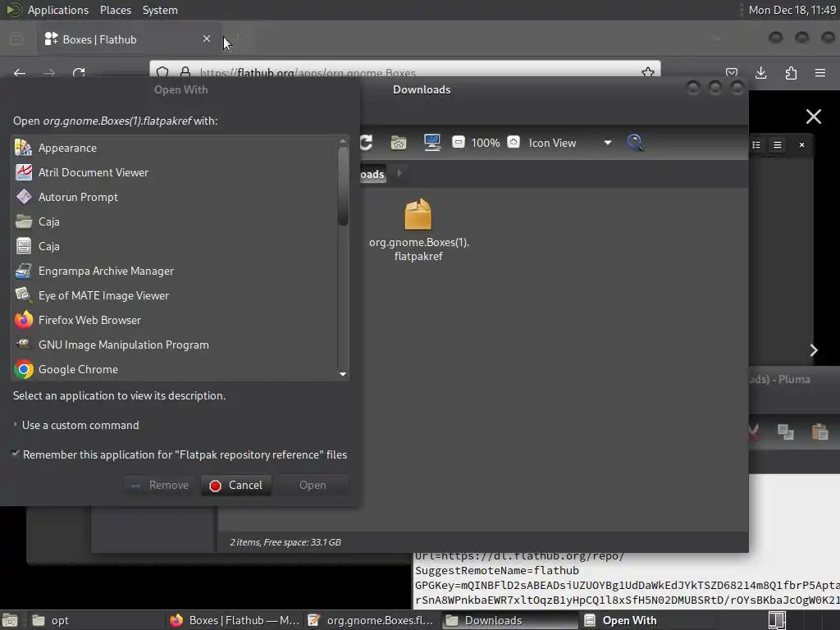Select Firefox Web Browser in list
840x630 pixels.
tap(180, 321)
